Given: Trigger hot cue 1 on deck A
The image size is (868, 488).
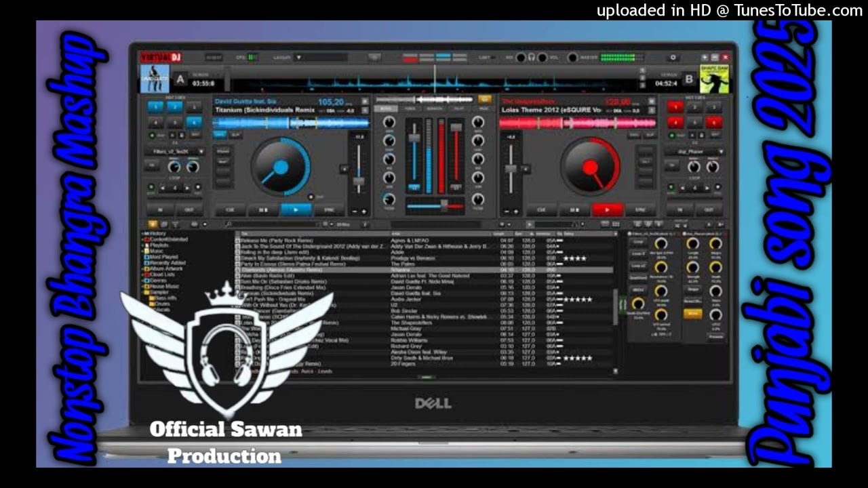Looking at the screenshot, I should tap(155, 106).
